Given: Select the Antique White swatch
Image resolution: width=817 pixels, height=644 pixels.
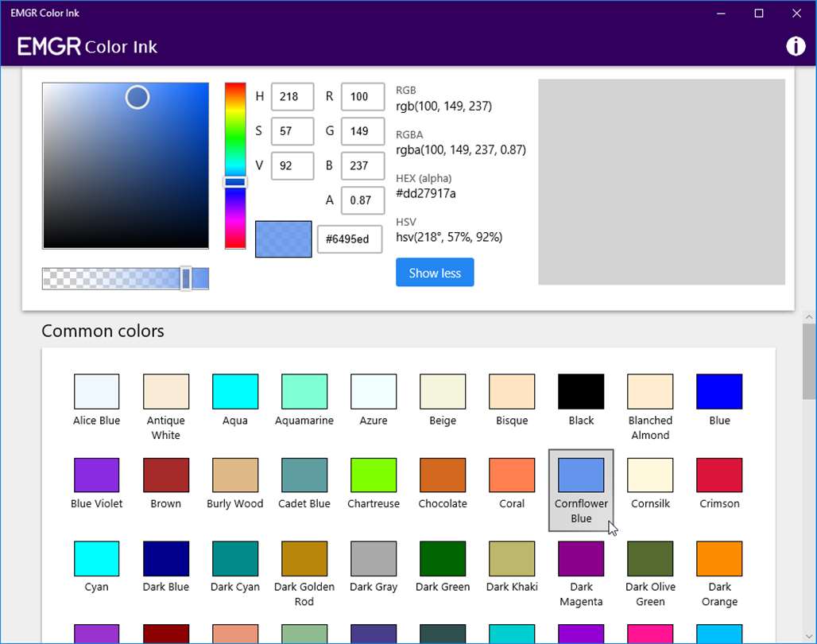Looking at the screenshot, I should 165,391.
